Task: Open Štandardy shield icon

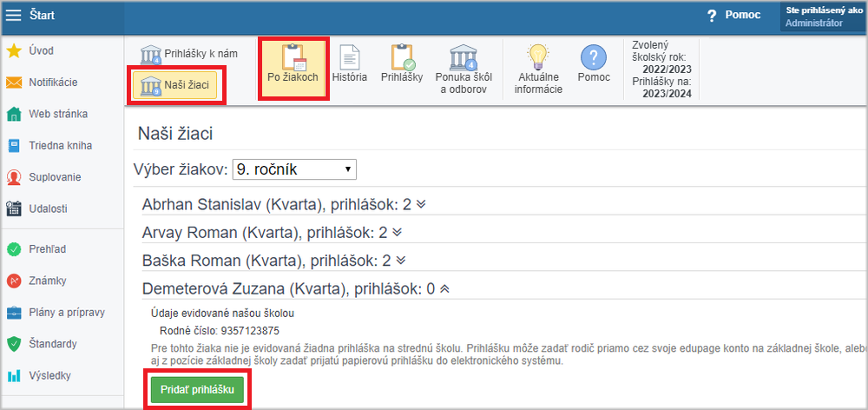Action: tap(13, 344)
